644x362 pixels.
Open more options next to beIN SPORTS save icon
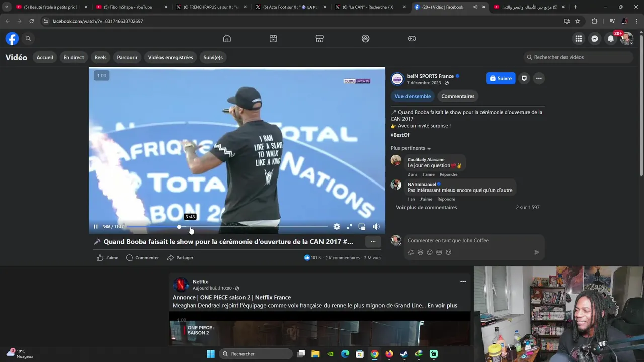click(539, 78)
